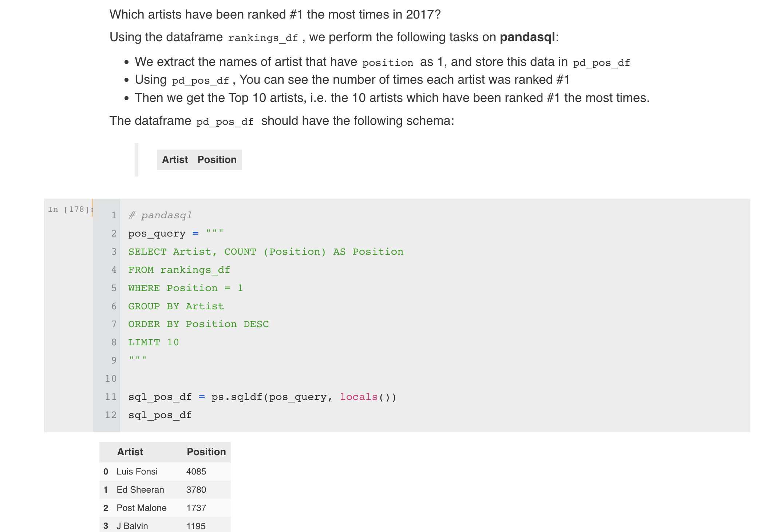The width and height of the screenshot is (771, 532).
Task: Select the Luis Fonsi output row
Action: point(165,472)
